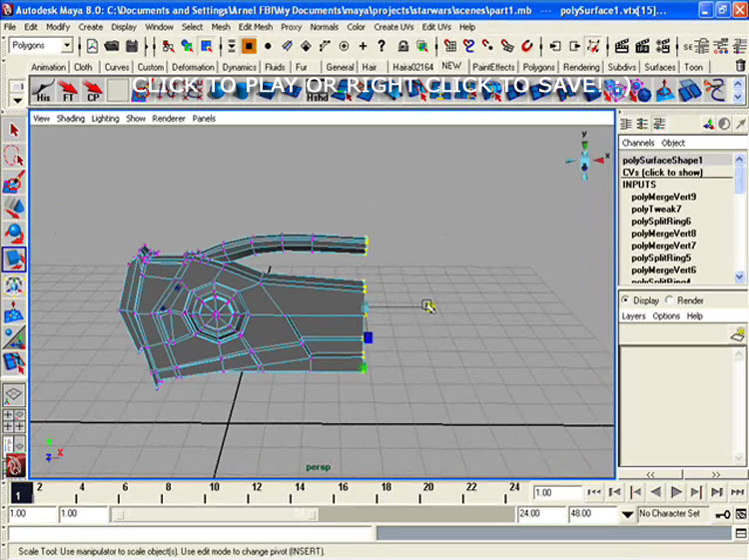Screen dimensions: 749x560
Task: Click the highlighted Scale tool
Action: (14, 261)
